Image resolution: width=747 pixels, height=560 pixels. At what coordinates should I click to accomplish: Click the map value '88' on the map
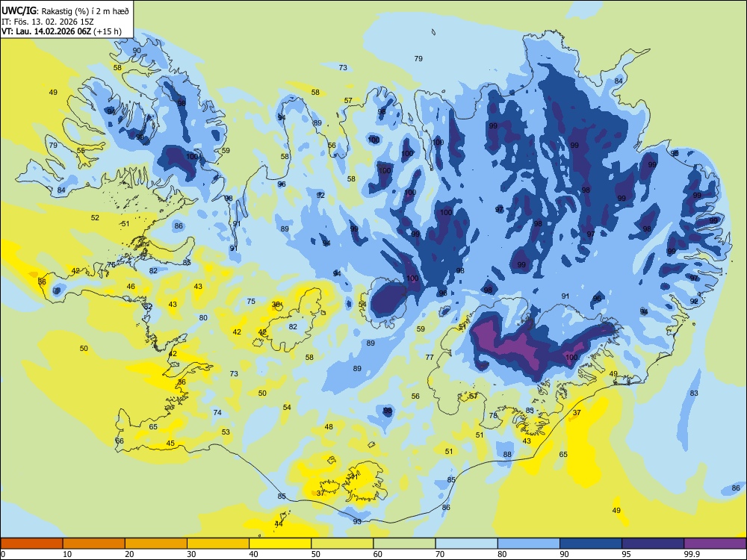click(x=507, y=454)
